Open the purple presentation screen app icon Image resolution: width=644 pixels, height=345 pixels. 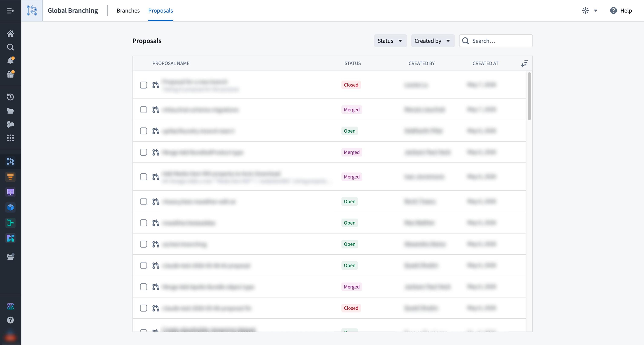(10, 192)
